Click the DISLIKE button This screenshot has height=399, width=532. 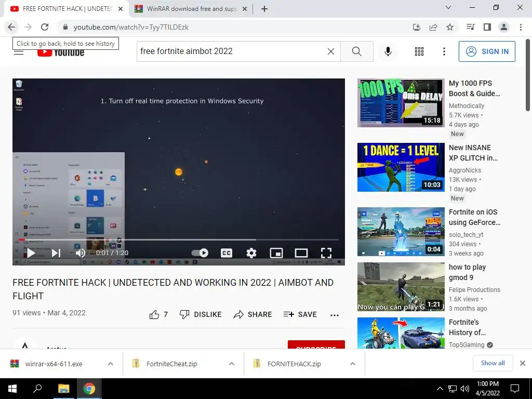201,314
